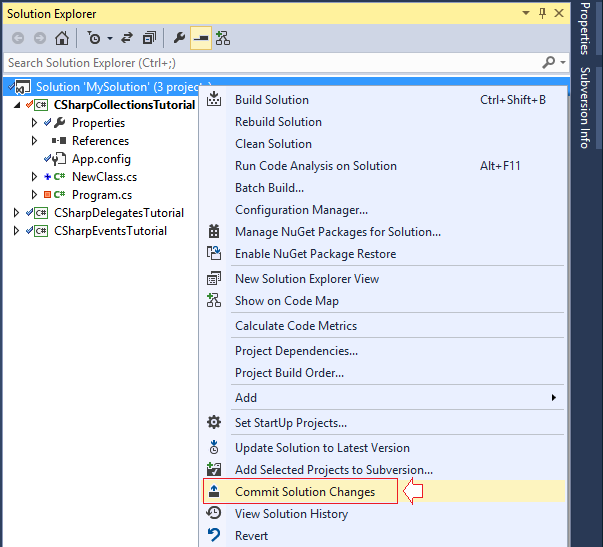Click the Show on Code Map menu icon

214,300
